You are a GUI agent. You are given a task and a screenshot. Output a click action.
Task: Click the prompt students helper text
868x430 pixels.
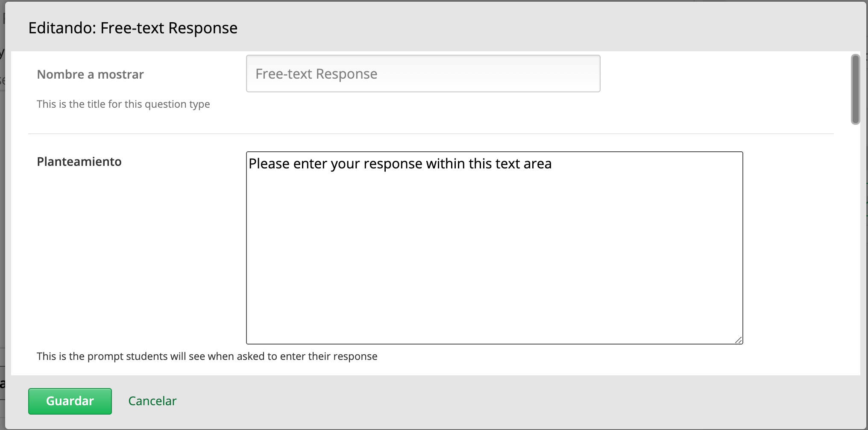[207, 356]
